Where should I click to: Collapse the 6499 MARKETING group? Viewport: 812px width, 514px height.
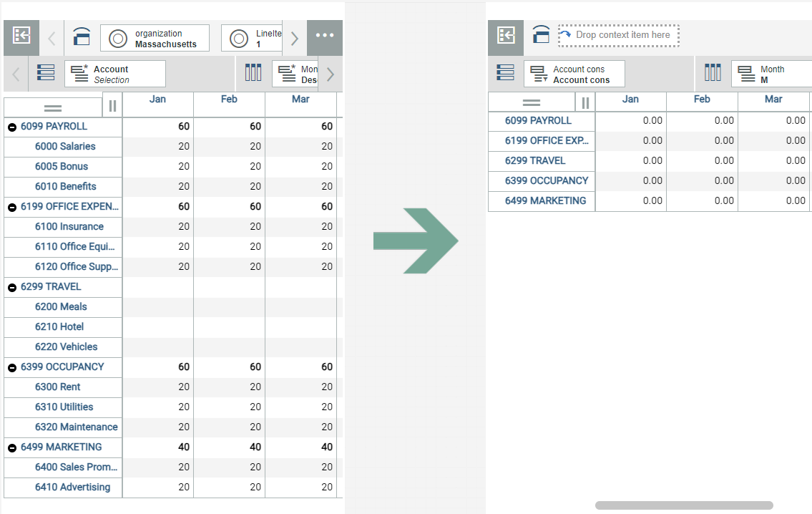tap(12, 447)
